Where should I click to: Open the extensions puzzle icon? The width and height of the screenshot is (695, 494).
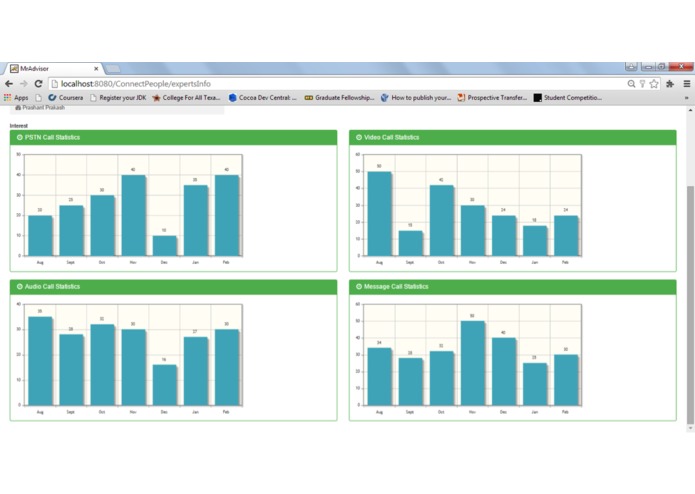[670, 84]
